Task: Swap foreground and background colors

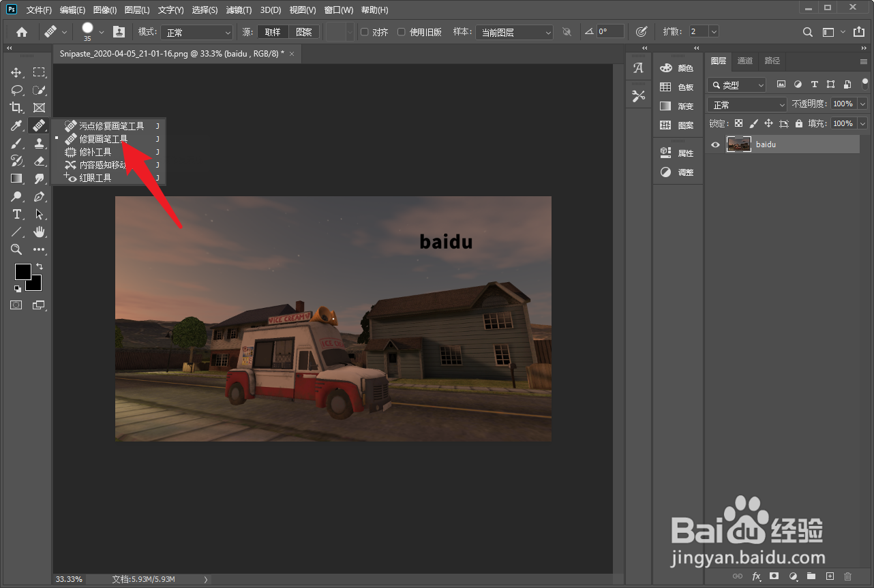Action: 40,266
